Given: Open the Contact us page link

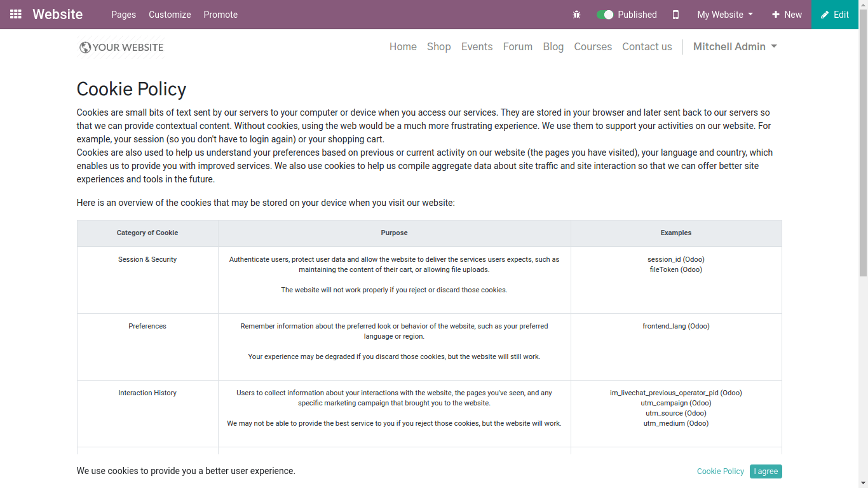Looking at the screenshot, I should [x=647, y=46].
